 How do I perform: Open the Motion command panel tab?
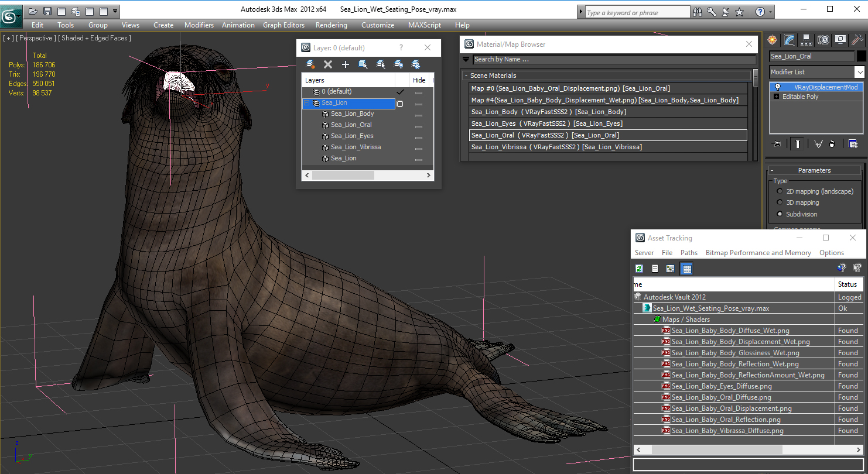823,40
